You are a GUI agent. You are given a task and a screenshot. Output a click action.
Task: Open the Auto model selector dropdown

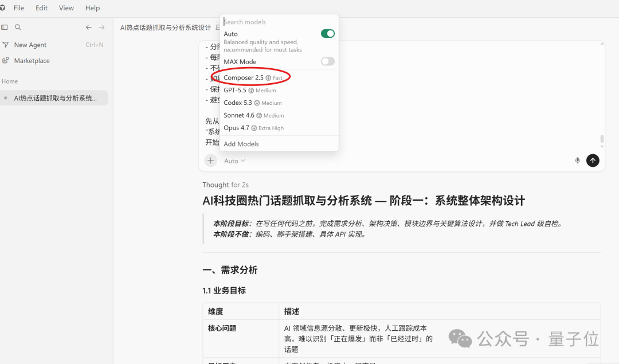pos(234,161)
